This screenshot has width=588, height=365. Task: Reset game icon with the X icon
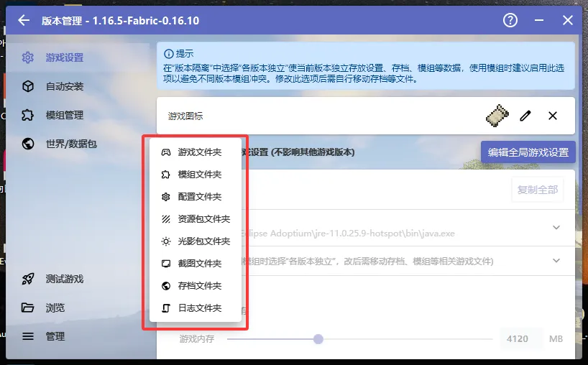click(553, 116)
